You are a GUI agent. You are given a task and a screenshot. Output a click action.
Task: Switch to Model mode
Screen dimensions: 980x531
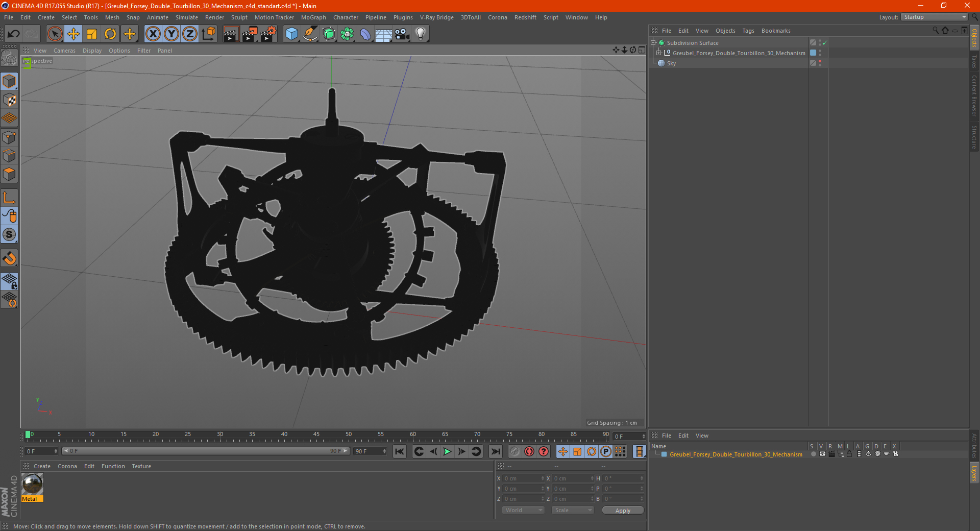tap(9, 82)
